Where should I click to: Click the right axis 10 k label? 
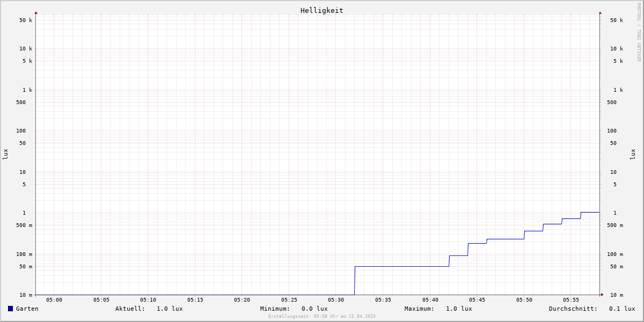pos(617,49)
